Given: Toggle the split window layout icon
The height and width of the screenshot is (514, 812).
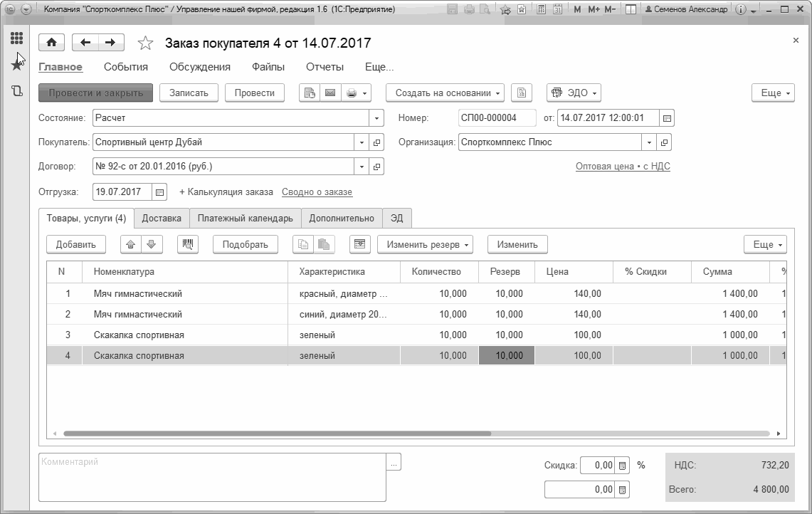Looking at the screenshot, I should point(631,9).
